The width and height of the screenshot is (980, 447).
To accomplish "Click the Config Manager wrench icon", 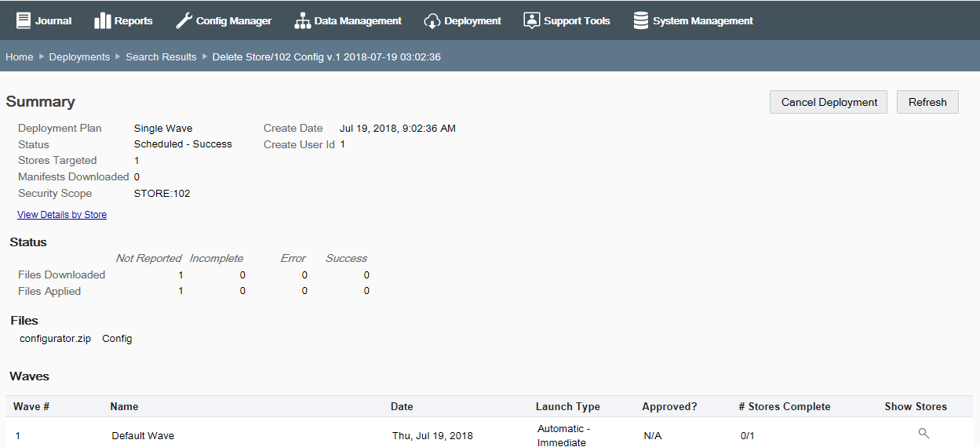I will (184, 20).
